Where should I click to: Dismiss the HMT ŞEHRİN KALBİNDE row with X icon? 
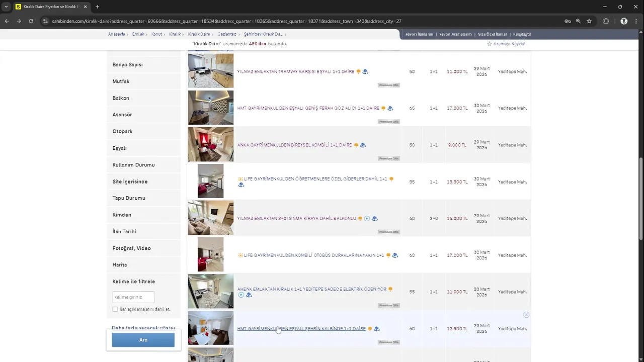(526, 315)
